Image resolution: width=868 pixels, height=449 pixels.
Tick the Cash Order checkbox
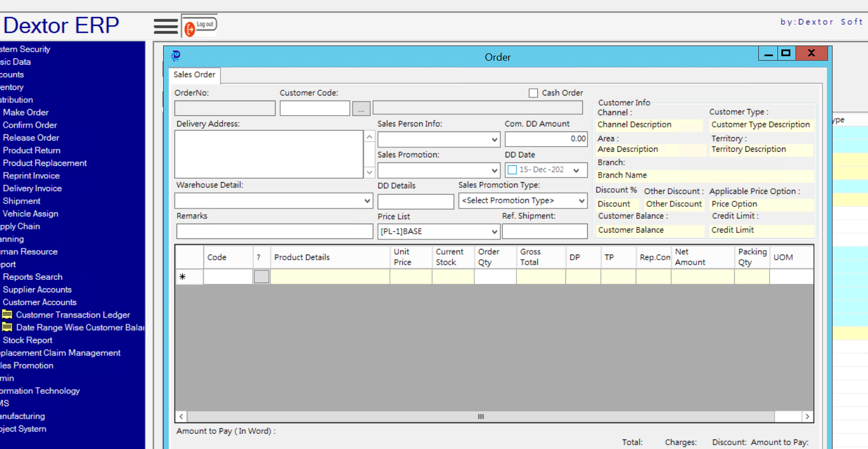(533, 93)
